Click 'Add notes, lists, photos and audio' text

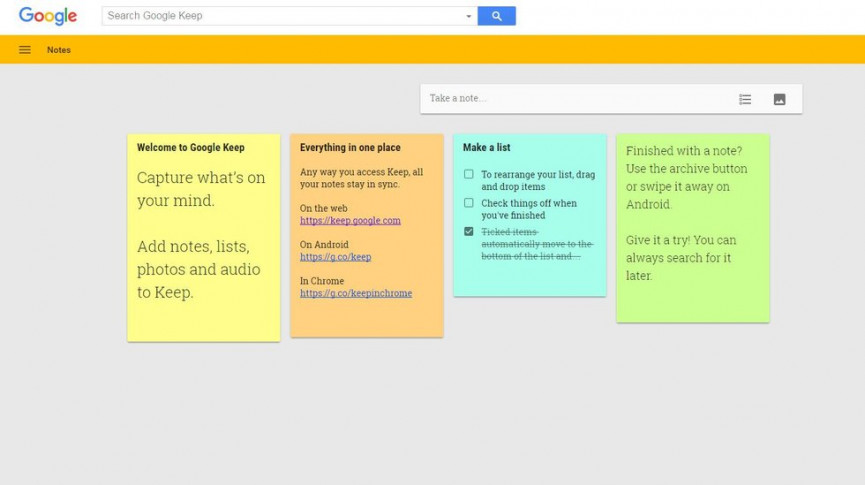(x=199, y=269)
